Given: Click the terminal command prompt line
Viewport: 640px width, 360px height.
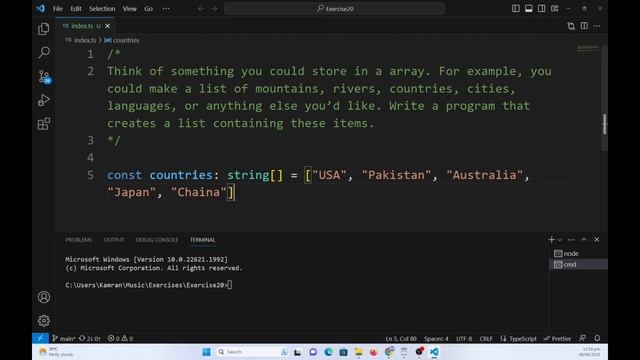Looking at the screenshot, I should click(149, 285).
